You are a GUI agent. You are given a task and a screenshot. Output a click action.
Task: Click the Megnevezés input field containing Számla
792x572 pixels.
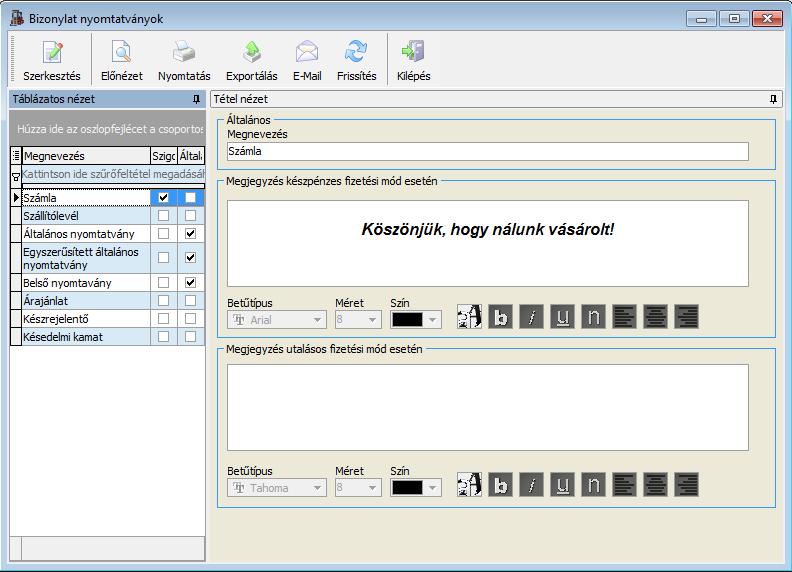[488, 151]
